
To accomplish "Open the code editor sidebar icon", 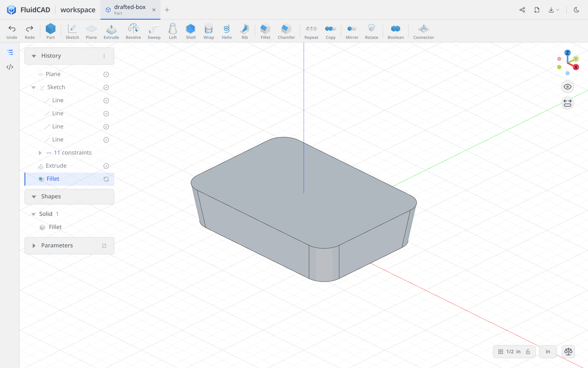I will click(10, 67).
